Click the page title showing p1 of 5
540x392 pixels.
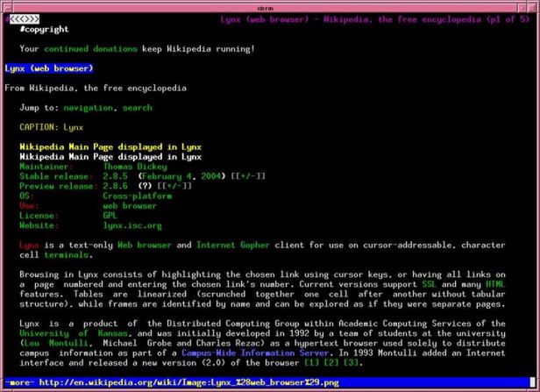[374, 19]
